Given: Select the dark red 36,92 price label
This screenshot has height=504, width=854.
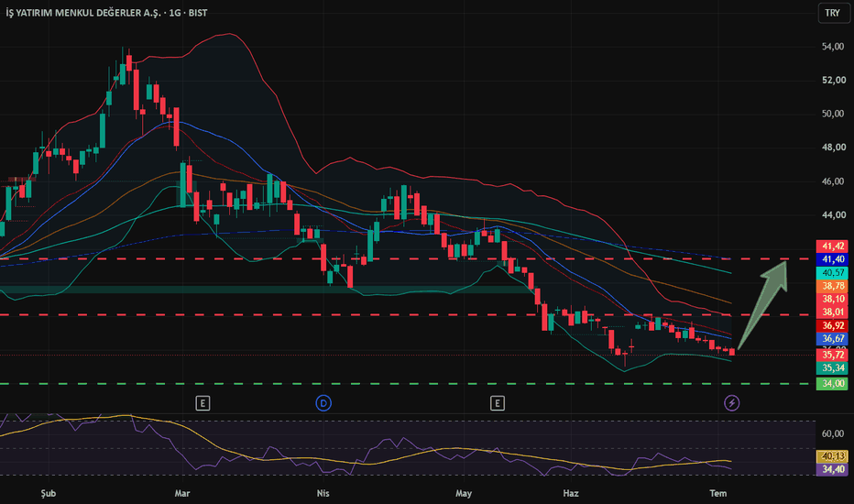Looking at the screenshot, I should 832,325.
